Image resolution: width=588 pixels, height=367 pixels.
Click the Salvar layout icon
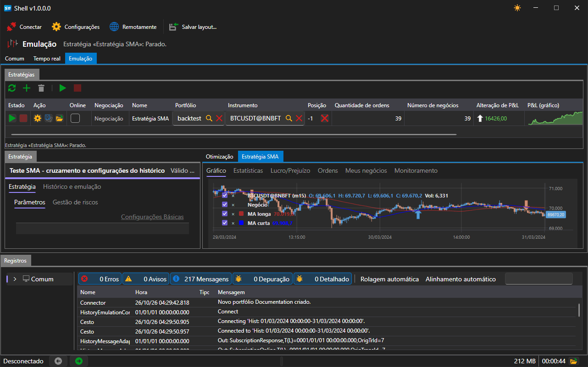(x=173, y=27)
